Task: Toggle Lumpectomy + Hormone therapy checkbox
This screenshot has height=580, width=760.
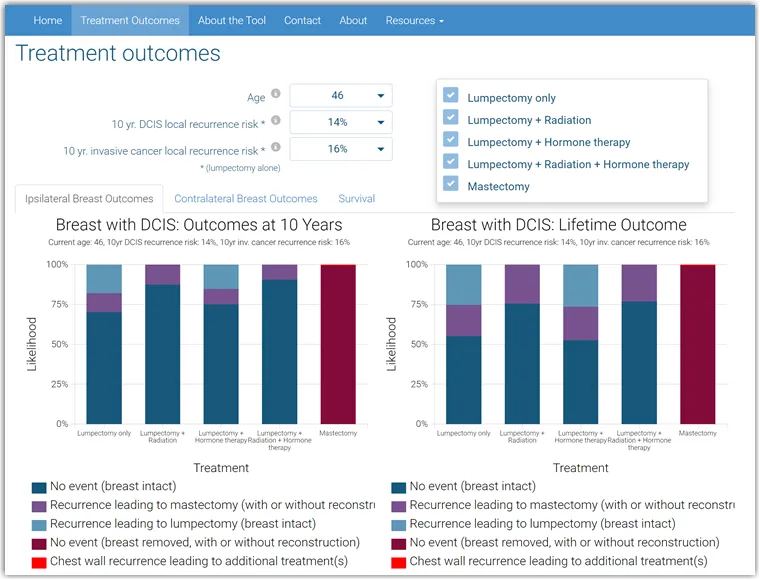Action: [451, 141]
